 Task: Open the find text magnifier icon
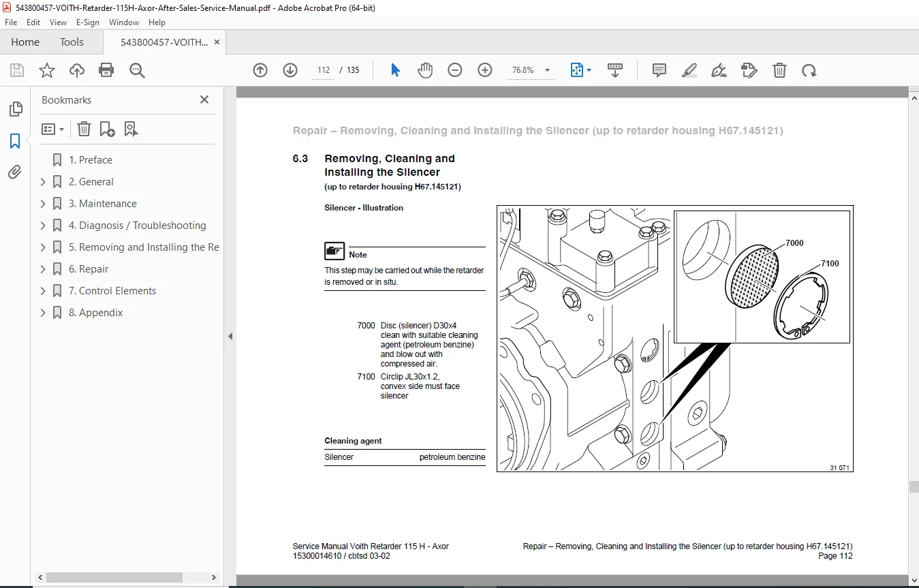137,70
